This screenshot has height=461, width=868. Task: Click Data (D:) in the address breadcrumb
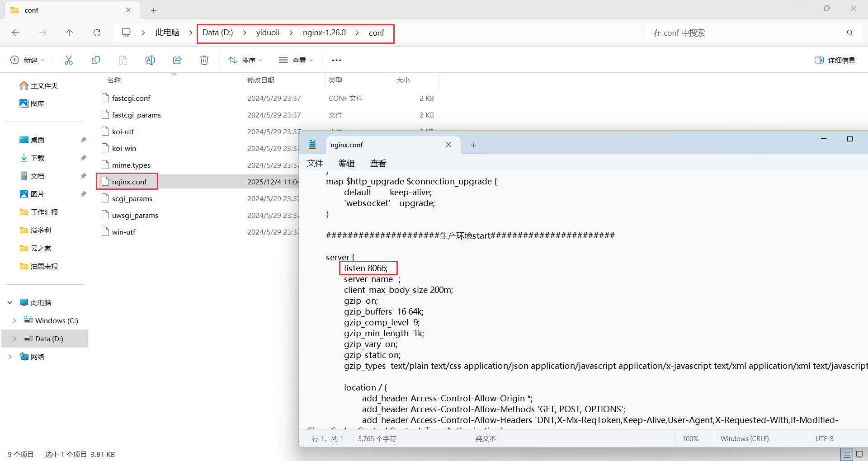[x=218, y=33]
